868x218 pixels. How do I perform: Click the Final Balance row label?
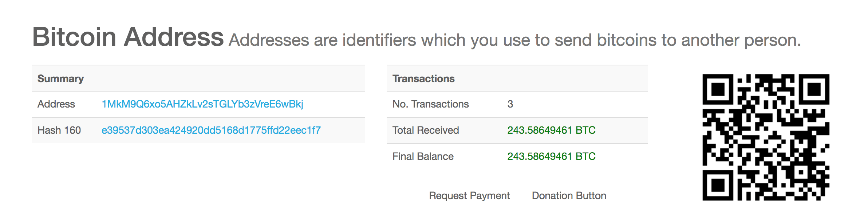click(423, 156)
